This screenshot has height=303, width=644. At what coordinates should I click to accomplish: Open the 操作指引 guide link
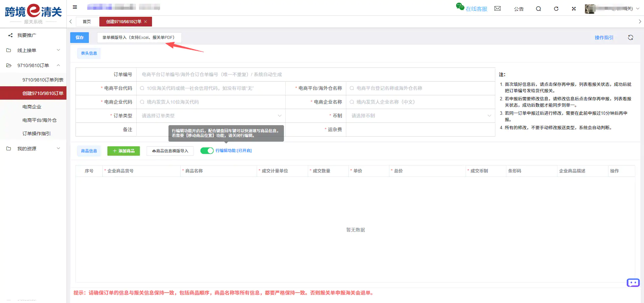coord(604,37)
